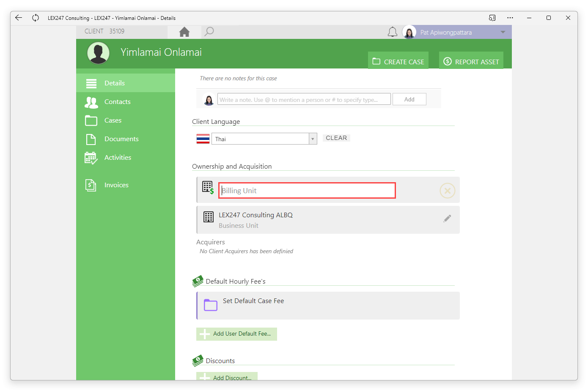Click the Activities calendar icon

tap(91, 158)
